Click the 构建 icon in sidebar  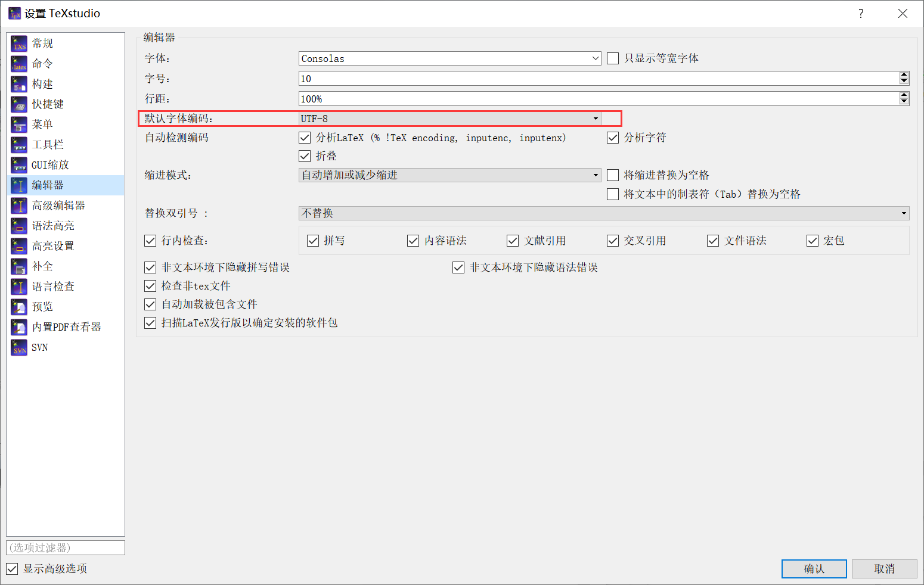tap(19, 84)
